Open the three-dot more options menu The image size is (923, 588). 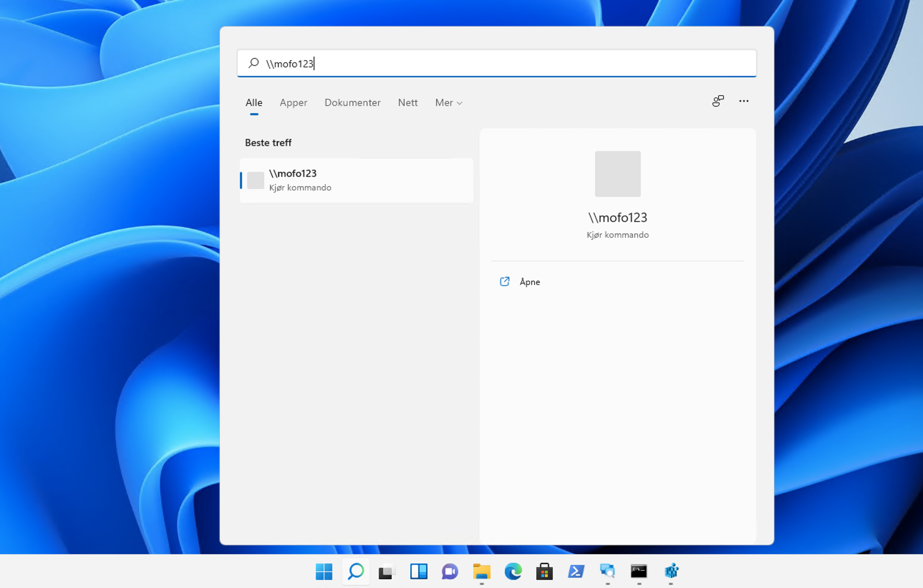point(744,101)
